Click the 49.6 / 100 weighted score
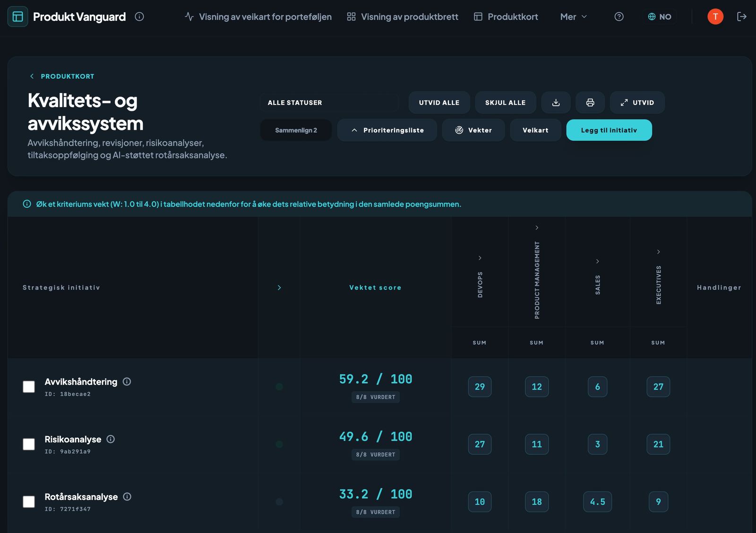 376,437
